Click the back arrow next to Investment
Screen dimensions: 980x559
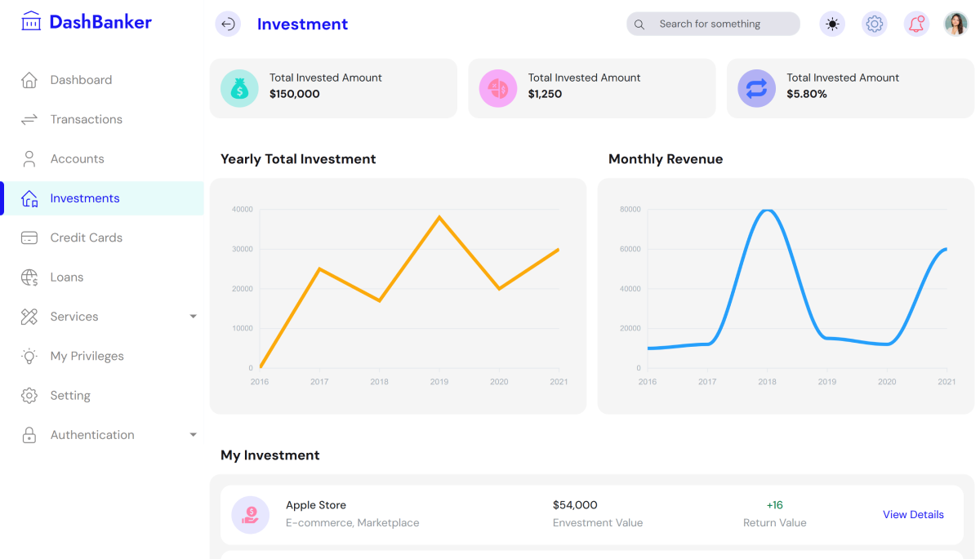pyautogui.click(x=228, y=24)
